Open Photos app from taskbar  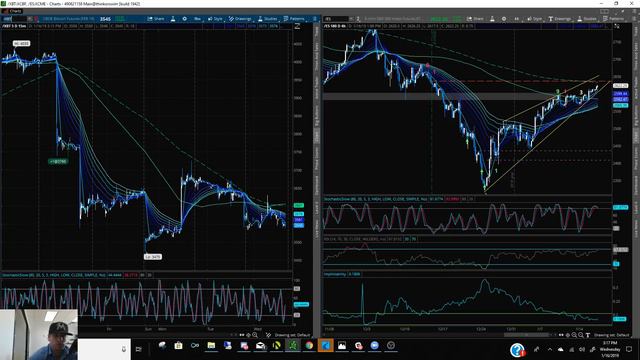(x=342, y=346)
